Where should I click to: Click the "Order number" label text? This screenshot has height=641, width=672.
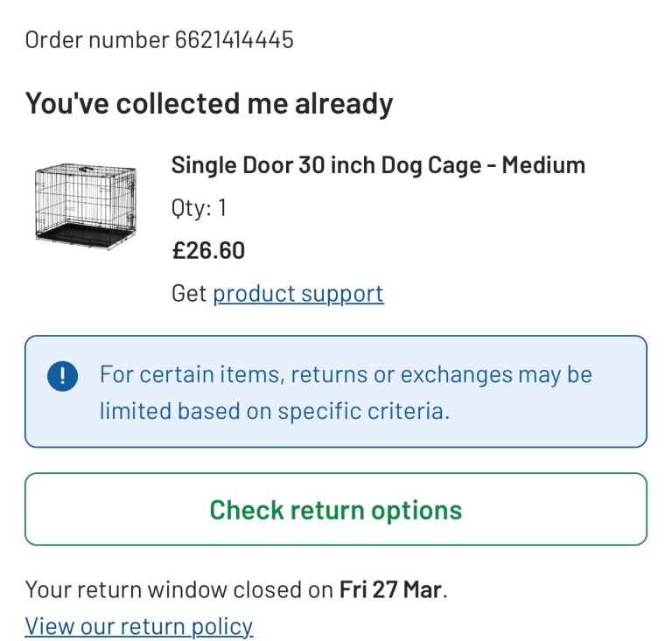click(97, 39)
